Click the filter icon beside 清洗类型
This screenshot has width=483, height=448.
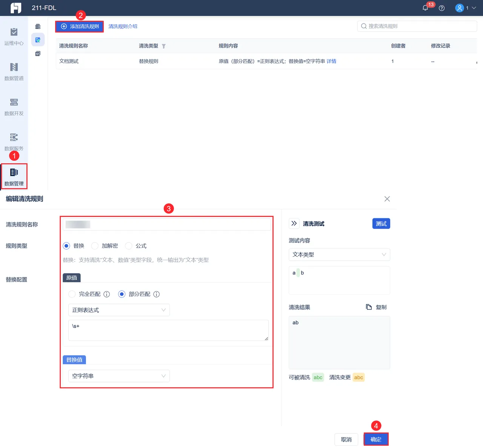point(164,46)
